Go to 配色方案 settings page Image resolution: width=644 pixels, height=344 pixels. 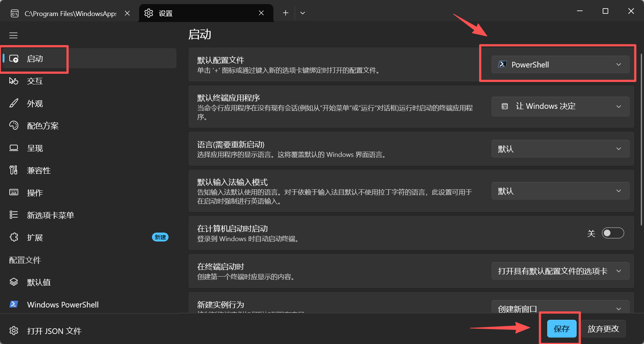point(89,126)
